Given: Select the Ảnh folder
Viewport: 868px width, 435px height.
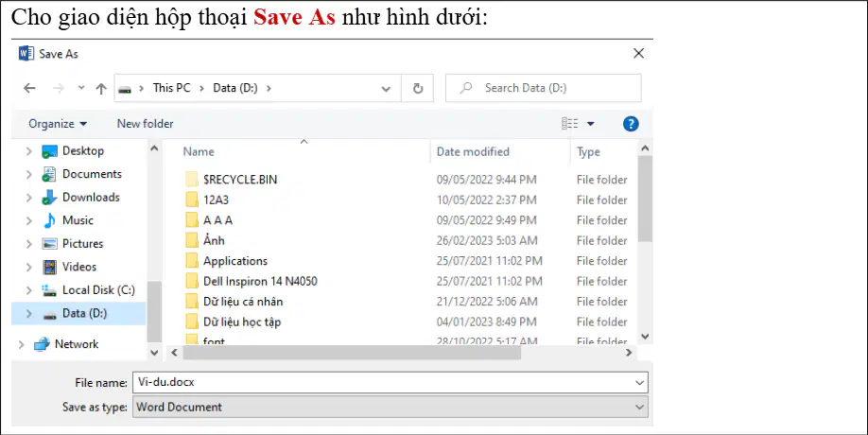Looking at the screenshot, I should [x=214, y=240].
